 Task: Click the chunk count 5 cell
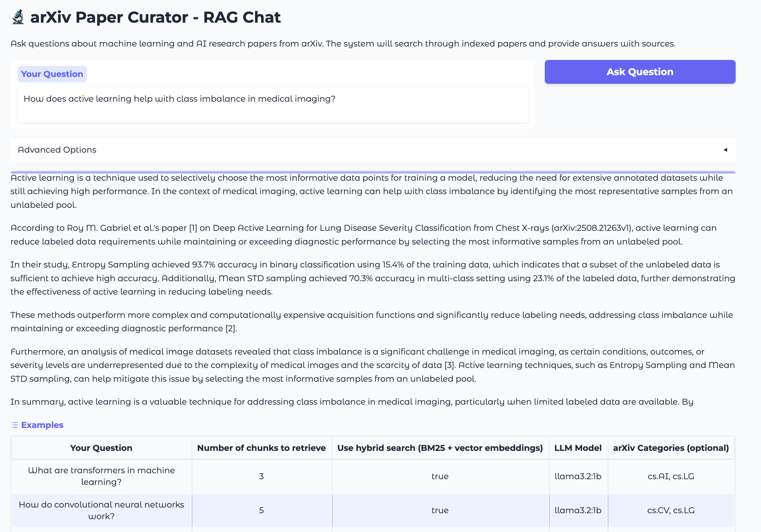(x=261, y=511)
